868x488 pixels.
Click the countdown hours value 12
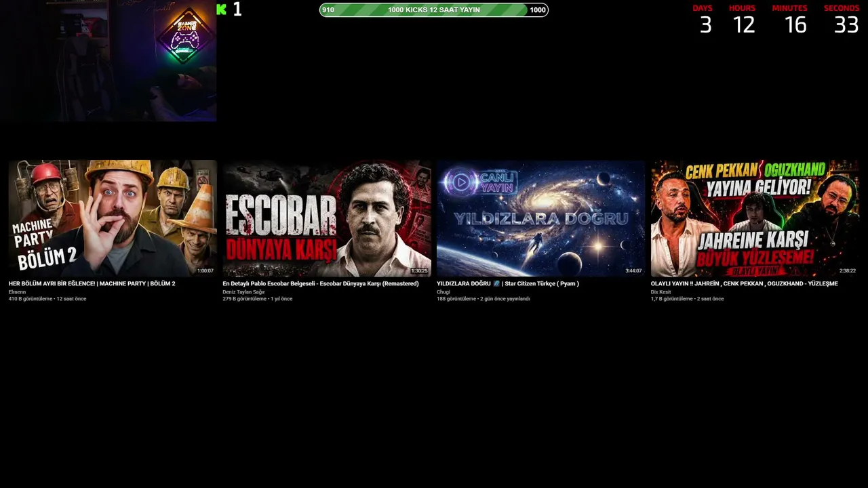click(744, 25)
